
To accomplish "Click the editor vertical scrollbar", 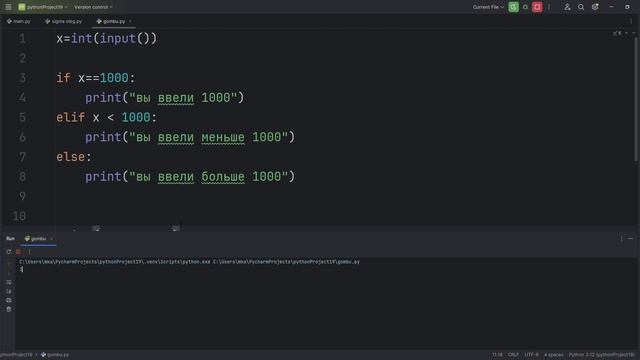I will pyautogui.click(x=636, y=98).
